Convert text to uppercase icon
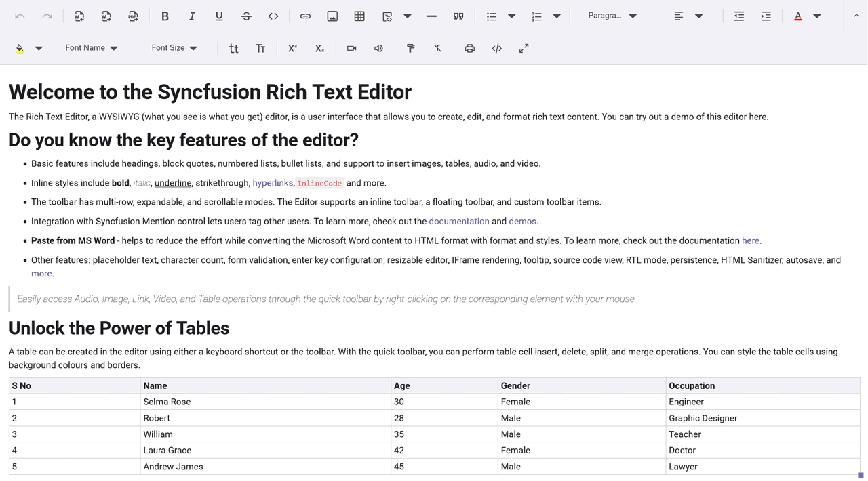The height and width of the screenshot is (481, 868). point(260,48)
